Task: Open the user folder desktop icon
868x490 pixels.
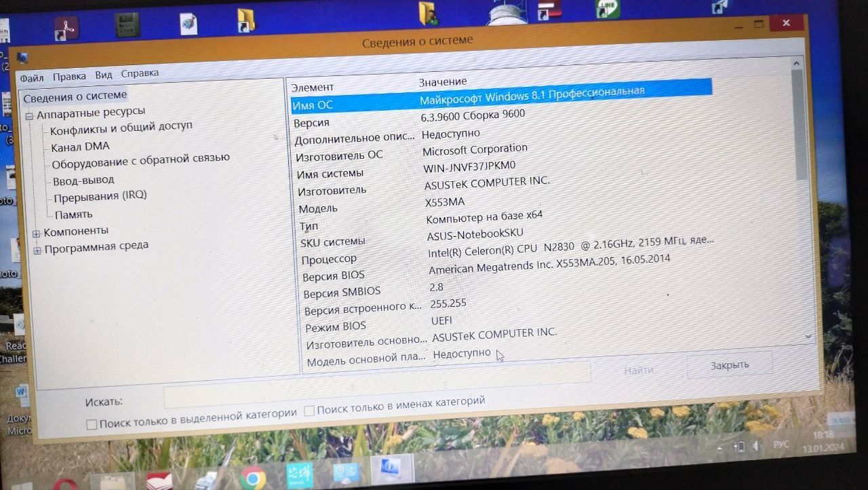Action: coord(429,13)
